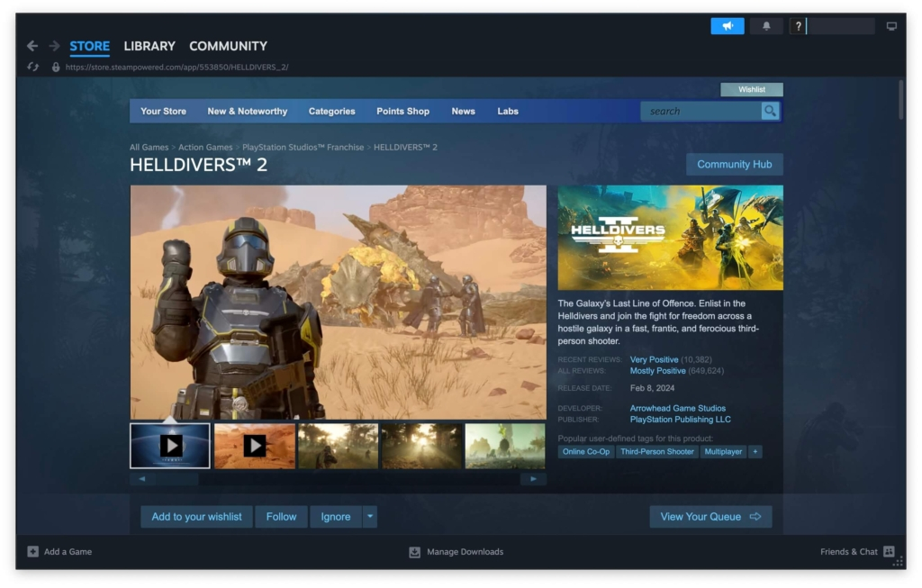The height and width of the screenshot is (588, 922).
Task: Switch to the LIBRARY tab
Action: [x=149, y=46]
